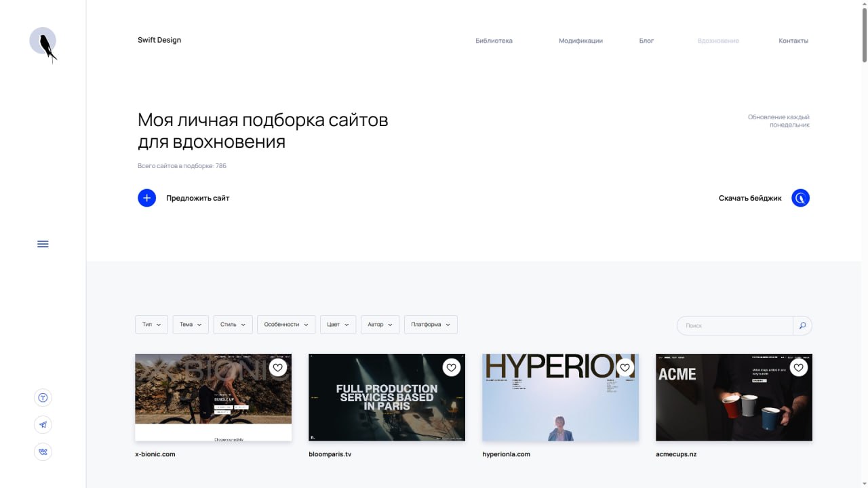868x488 pixels.
Task: Open the Особенности filter dropdown
Action: coord(286,325)
